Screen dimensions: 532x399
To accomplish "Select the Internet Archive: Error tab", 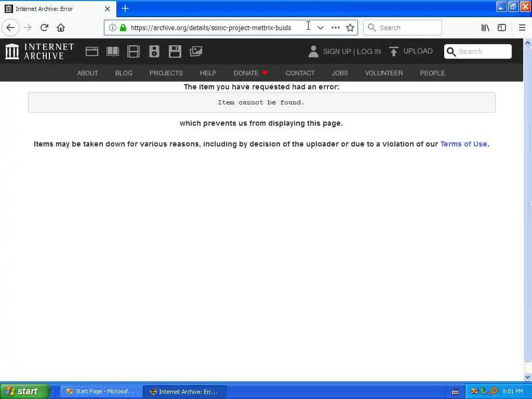I will click(58, 9).
